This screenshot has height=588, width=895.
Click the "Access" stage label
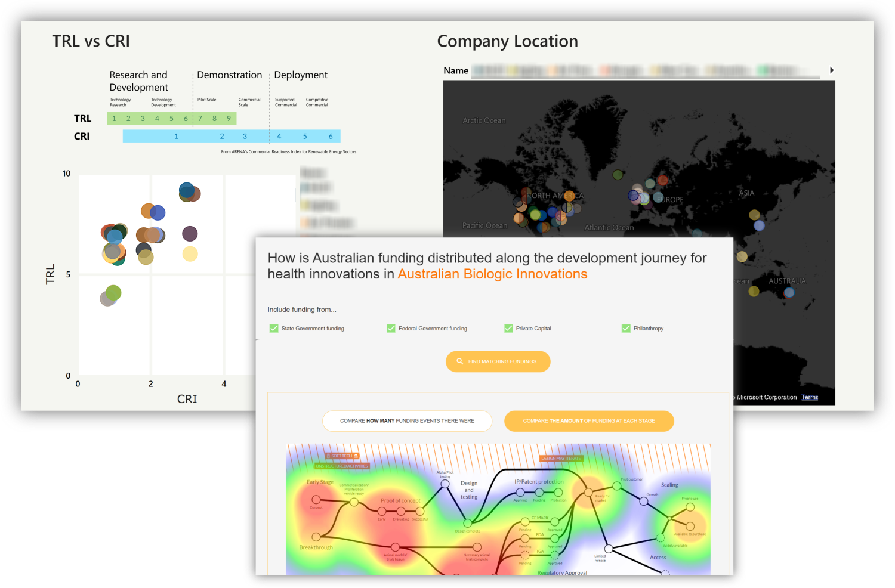click(x=658, y=558)
